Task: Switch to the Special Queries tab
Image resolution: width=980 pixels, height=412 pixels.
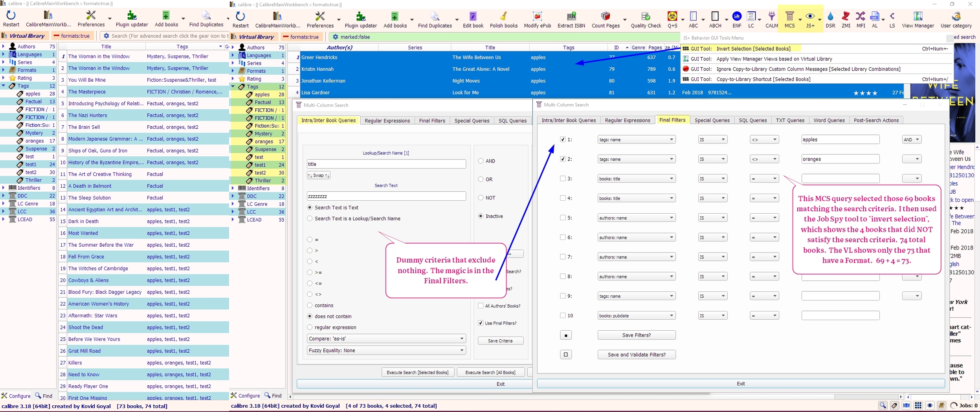Action: coord(712,120)
